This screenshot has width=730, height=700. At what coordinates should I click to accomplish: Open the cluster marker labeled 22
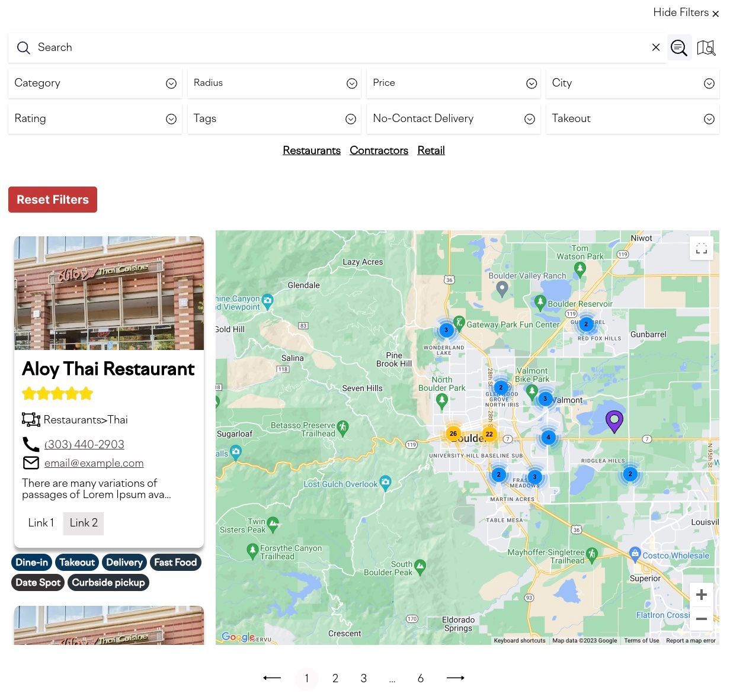[489, 434]
